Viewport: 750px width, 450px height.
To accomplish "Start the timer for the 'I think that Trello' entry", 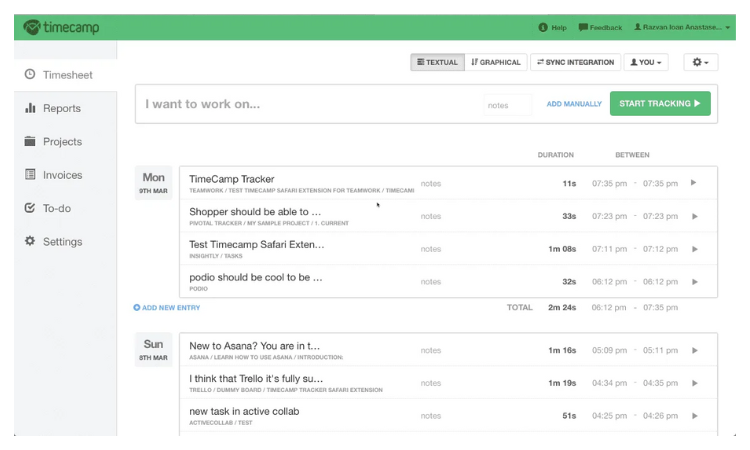I will click(695, 383).
